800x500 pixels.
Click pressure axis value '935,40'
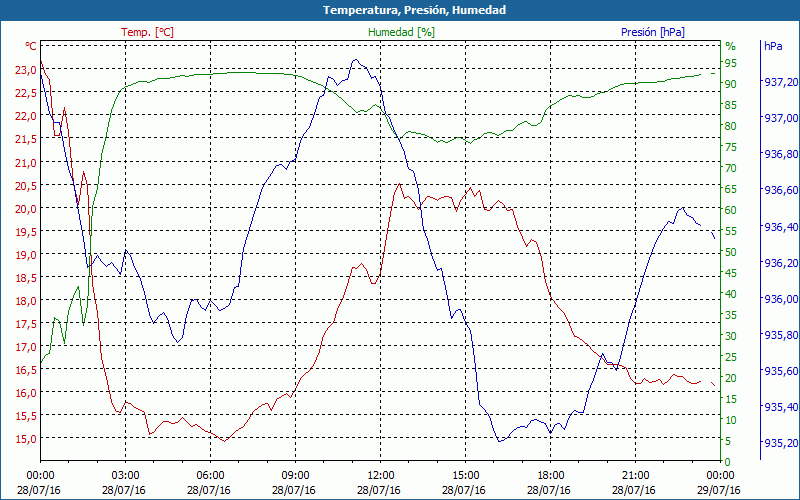click(x=780, y=407)
